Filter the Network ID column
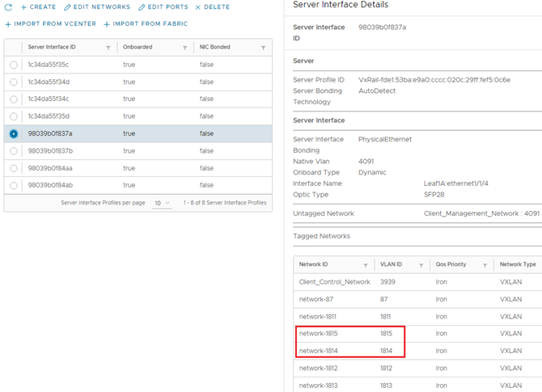The height and width of the screenshot is (392, 542). click(x=365, y=265)
